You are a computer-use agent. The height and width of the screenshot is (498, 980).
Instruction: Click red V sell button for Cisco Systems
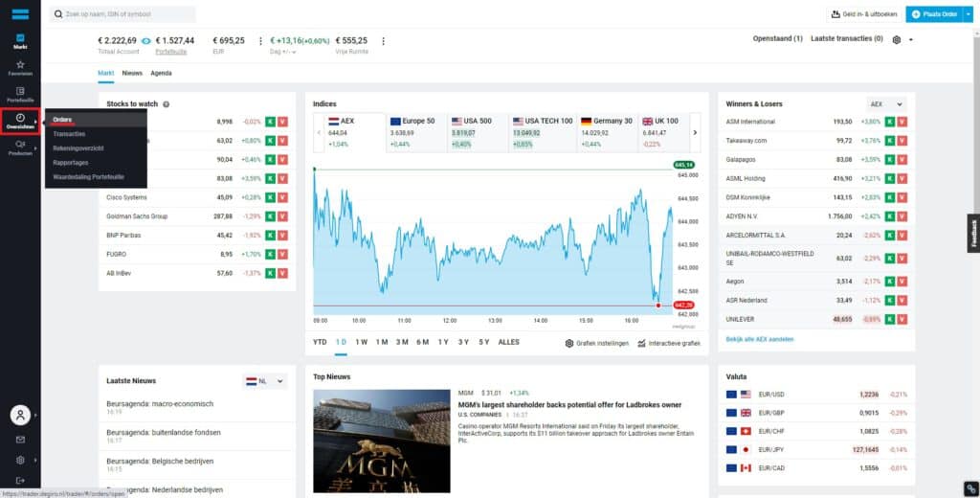tap(282, 197)
